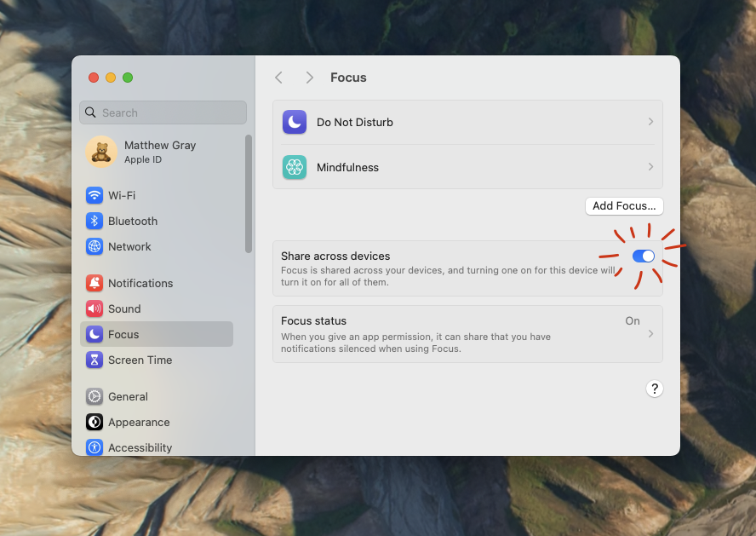The width and height of the screenshot is (756, 536).
Task: Click the Mindfulness flower icon
Action: 295,168
